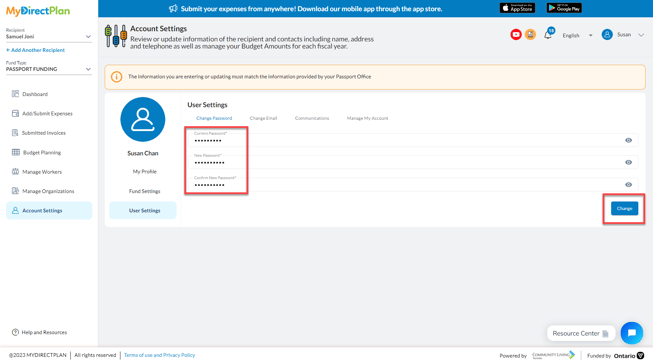The image size is (653, 364).
Task: Click Susan's user avatar icon in header
Action: [x=607, y=35]
